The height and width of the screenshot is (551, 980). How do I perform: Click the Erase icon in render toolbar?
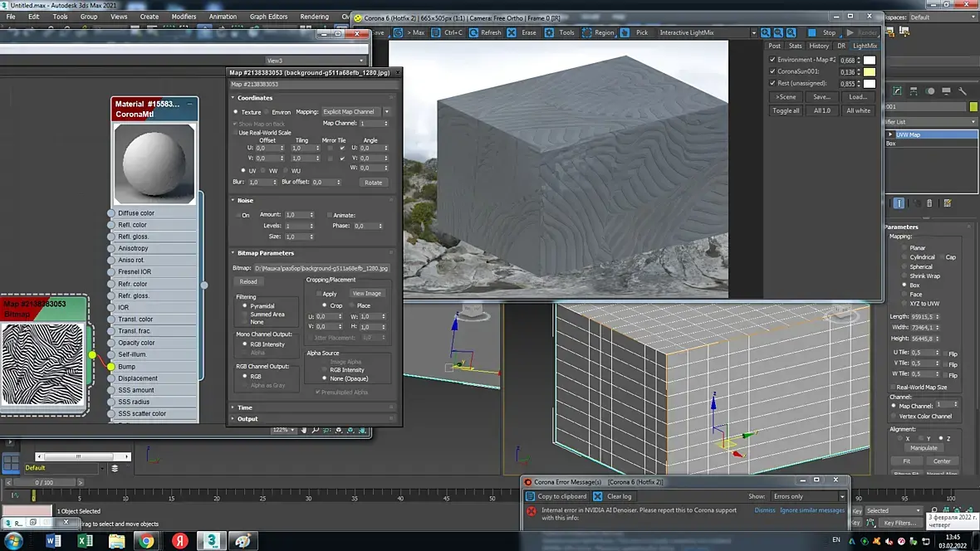click(512, 32)
